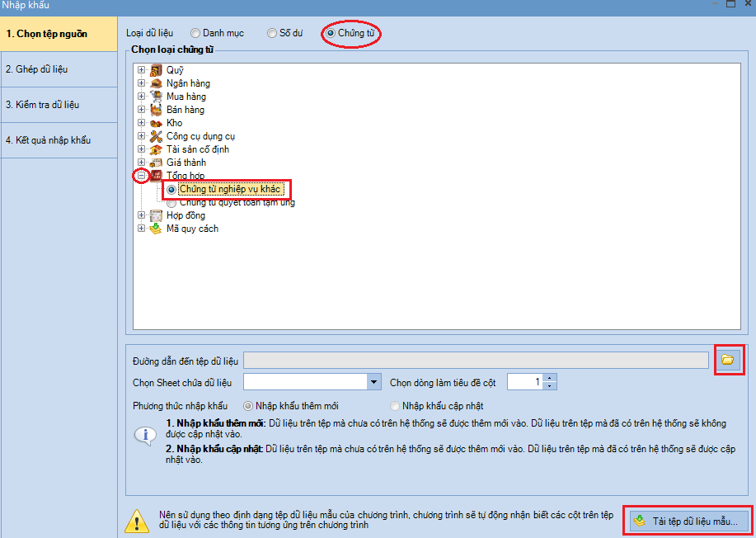756x538 pixels.
Task: Expand the Tài sản cố định node
Action: point(141,149)
